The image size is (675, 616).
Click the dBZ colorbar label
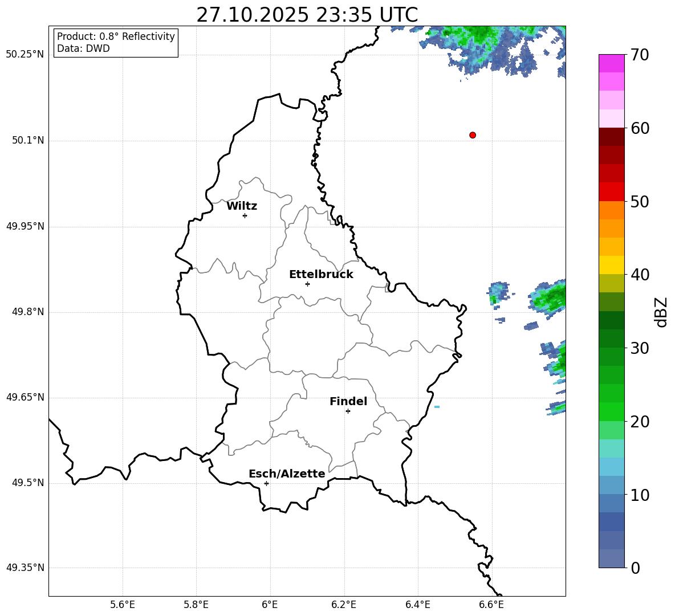(661, 312)
